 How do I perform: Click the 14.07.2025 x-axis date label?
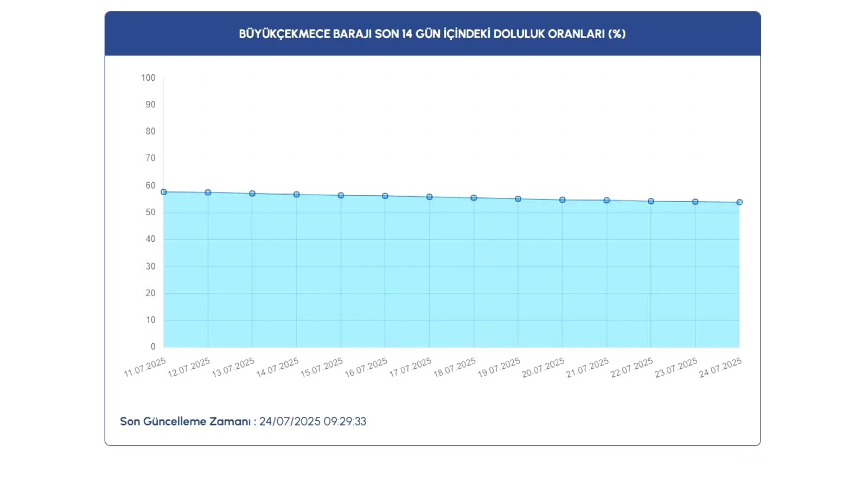pos(278,368)
